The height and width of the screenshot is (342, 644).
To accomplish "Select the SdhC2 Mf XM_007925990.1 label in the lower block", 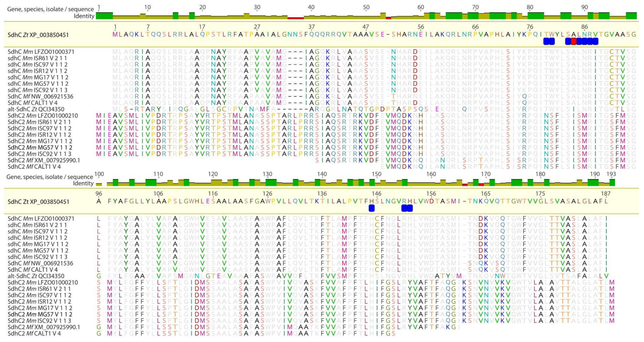I will coord(44,327).
